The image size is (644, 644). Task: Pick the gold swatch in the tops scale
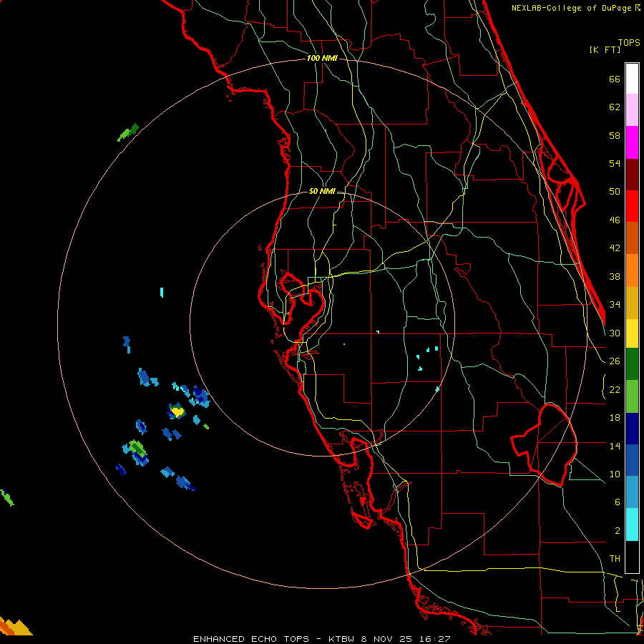[x=632, y=303]
